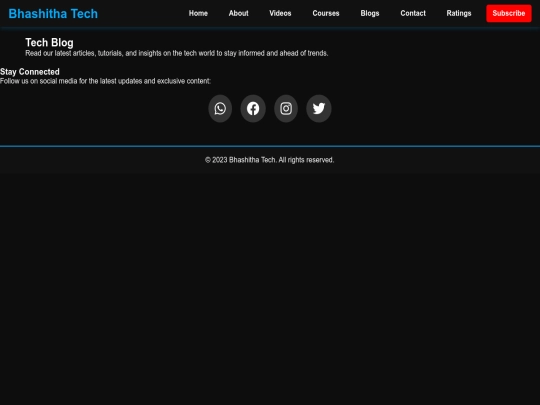Open the About nav link
The image size is (540, 405).
239,13
